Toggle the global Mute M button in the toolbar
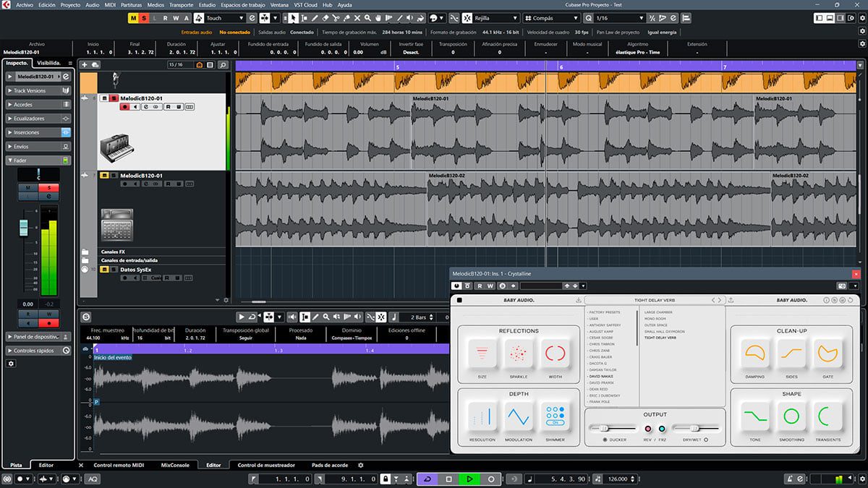Screen dimensions: 868x488 point(134,18)
